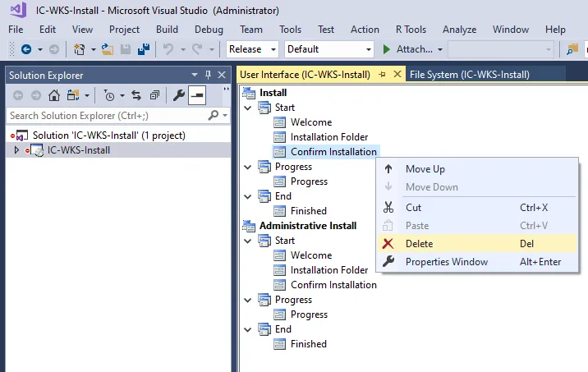
Task: Select Confirm Installation under Administrative Install
Action: pyautogui.click(x=333, y=285)
